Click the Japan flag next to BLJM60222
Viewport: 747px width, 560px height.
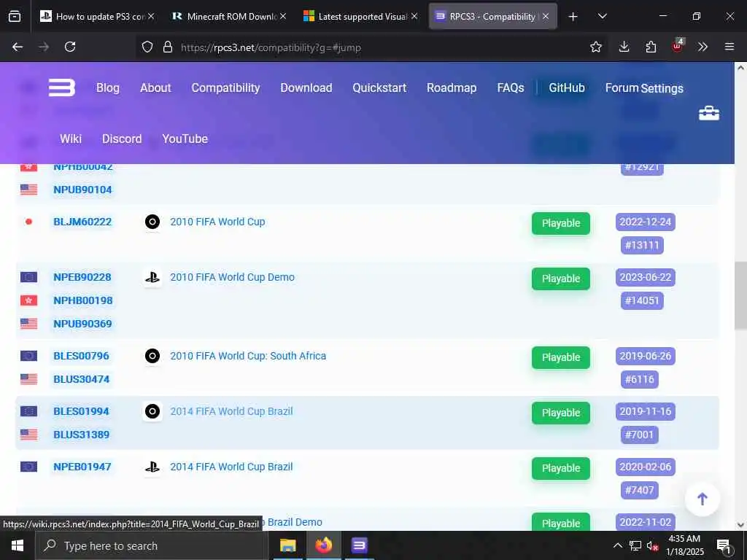click(x=28, y=222)
